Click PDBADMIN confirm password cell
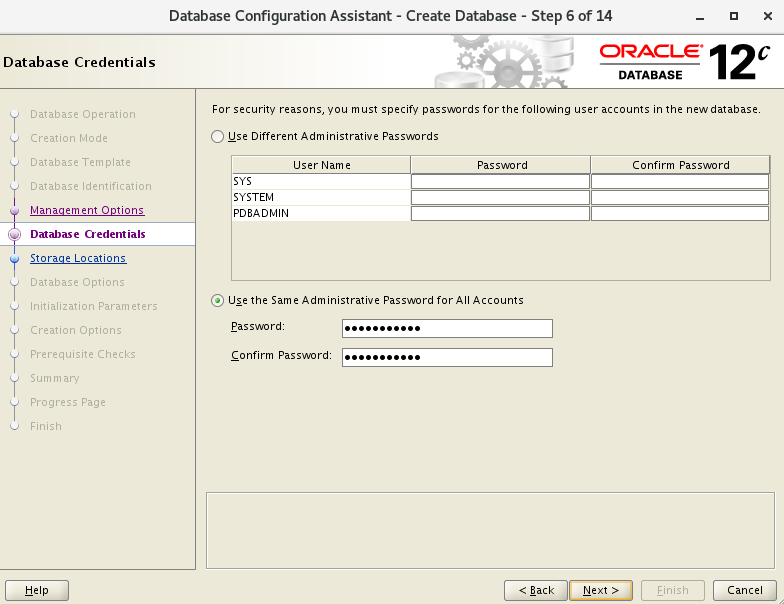Image resolution: width=784 pixels, height=604 pixels. (680, 214)
